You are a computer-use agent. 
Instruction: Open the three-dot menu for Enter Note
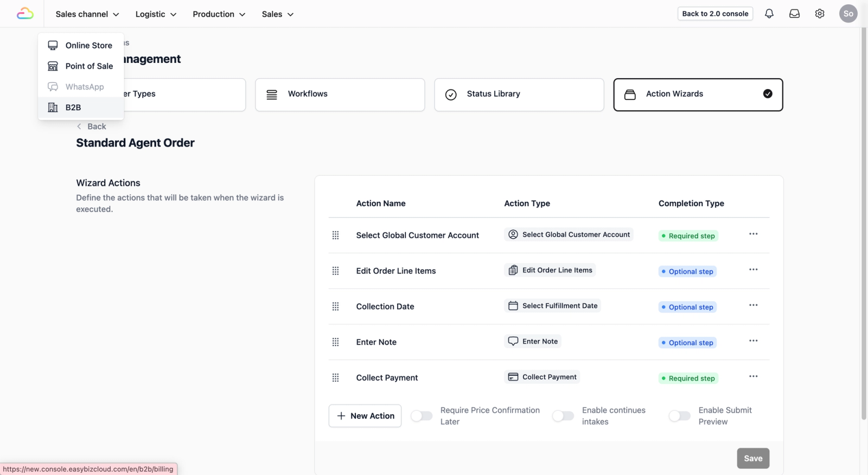coord(754,341)
